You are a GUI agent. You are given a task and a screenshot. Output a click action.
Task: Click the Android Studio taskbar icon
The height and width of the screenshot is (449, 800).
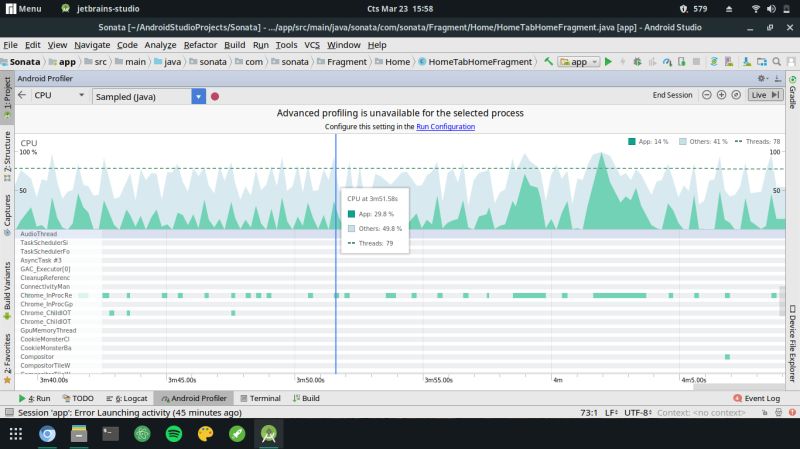[269, 434]
